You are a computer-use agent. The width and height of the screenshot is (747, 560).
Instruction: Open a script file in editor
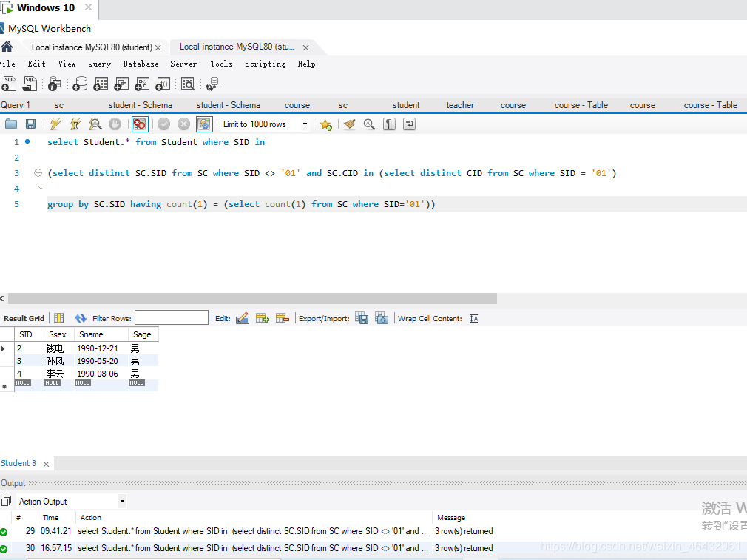click(11, 124)
